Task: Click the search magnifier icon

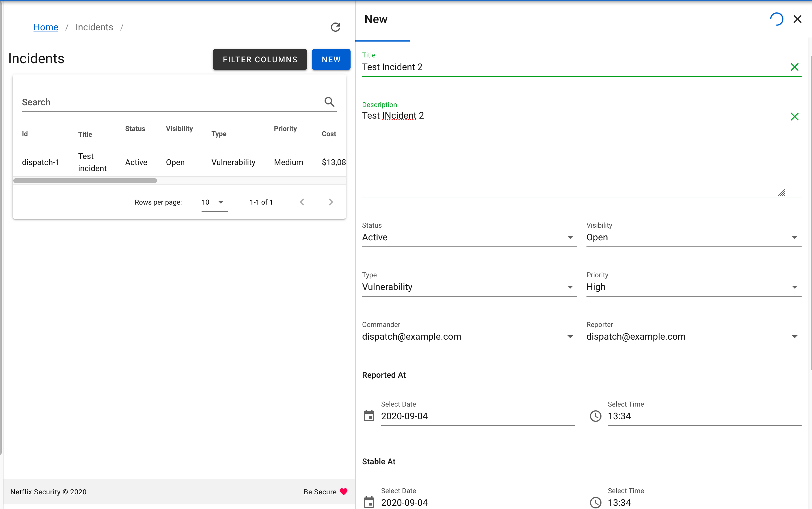Action: click(x=329, y=102)
